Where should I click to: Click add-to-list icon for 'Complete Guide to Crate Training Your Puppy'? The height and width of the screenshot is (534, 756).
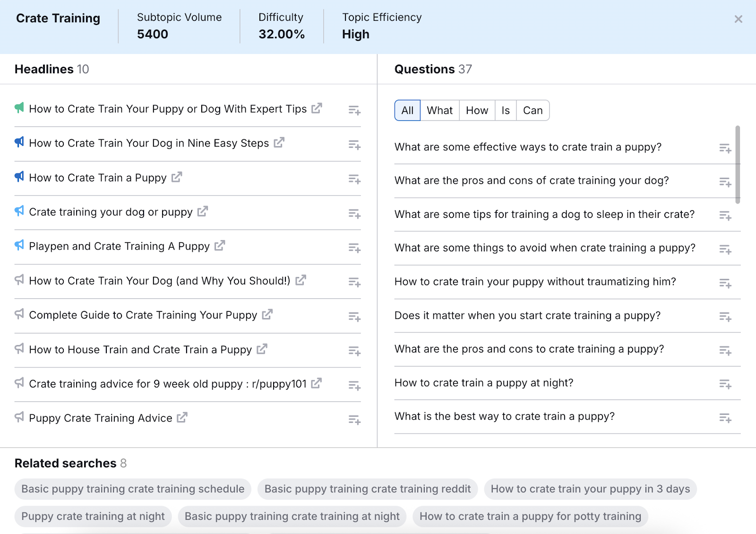[x=354, y=316]
